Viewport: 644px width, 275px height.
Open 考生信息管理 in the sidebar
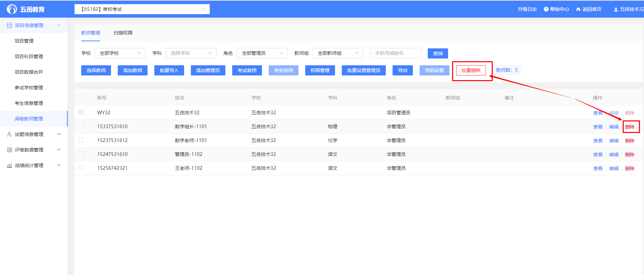tap(29, 103)
